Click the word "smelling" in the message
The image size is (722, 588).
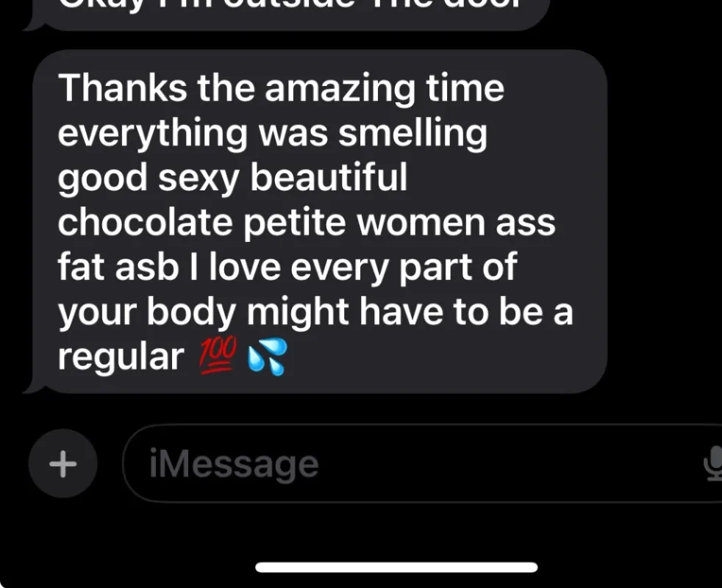412,134
